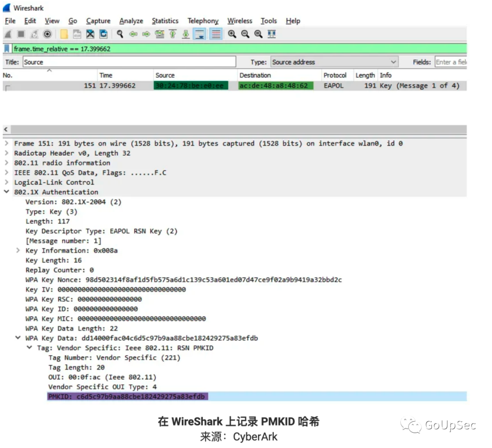Click the Go to specified packet icon

pos(159,34)
